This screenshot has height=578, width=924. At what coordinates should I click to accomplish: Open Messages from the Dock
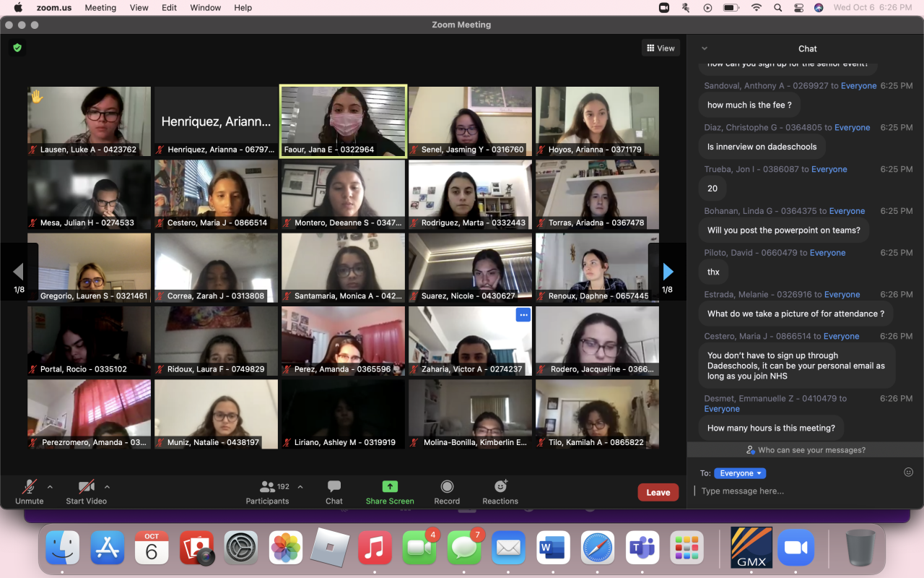point(464,548)
